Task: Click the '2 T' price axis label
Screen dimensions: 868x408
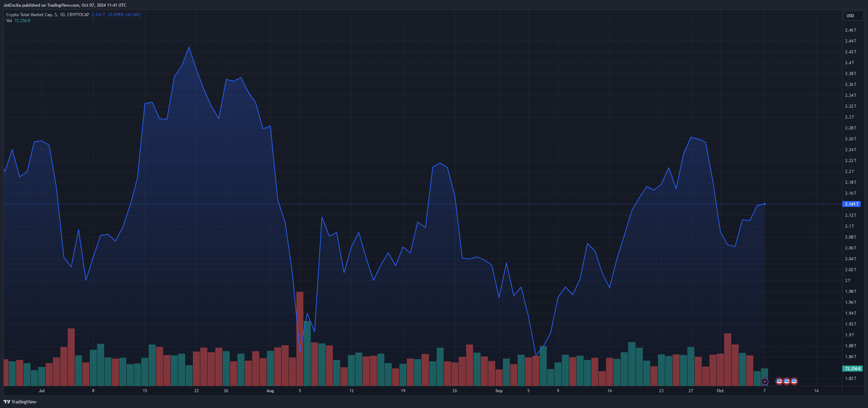Action: click(848, 281)
